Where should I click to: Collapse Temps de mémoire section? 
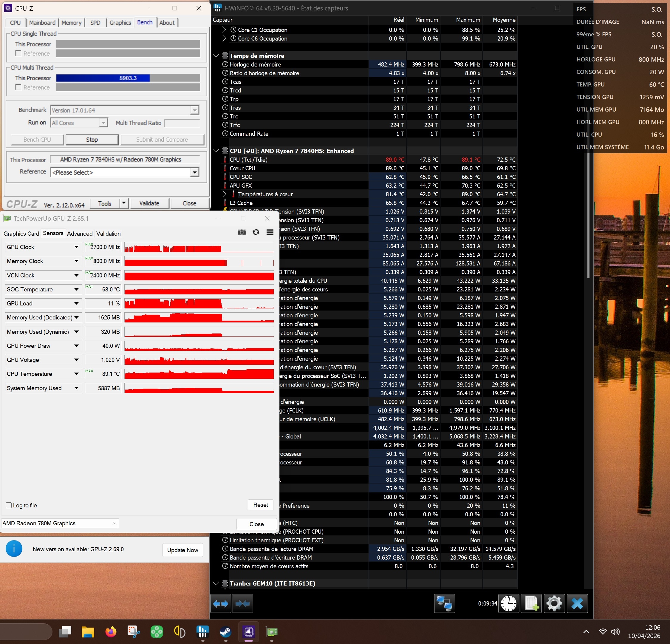click(x=216, y=55)
